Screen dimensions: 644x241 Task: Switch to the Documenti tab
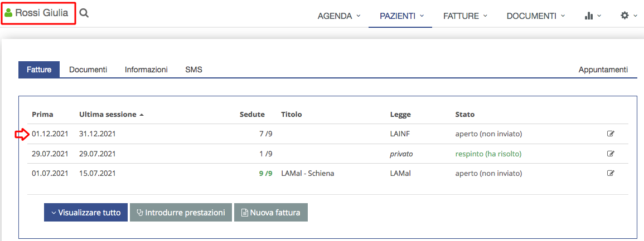[x=88, y=70]
